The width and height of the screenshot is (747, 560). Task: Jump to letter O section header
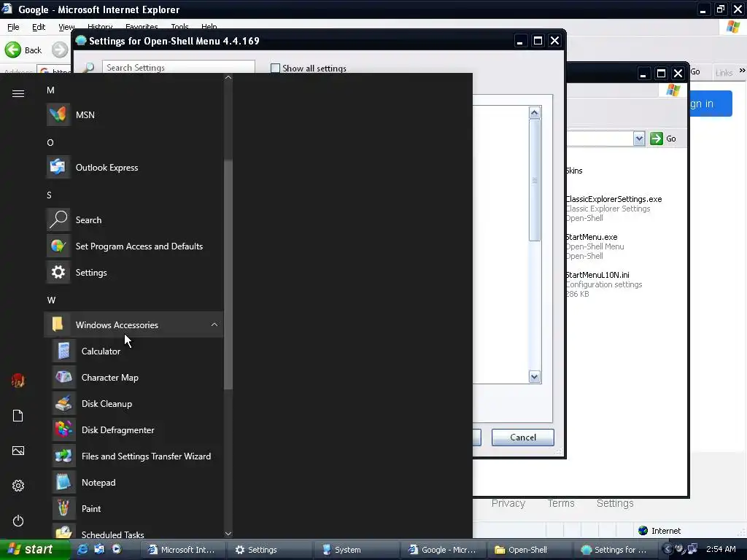[50, 142]
